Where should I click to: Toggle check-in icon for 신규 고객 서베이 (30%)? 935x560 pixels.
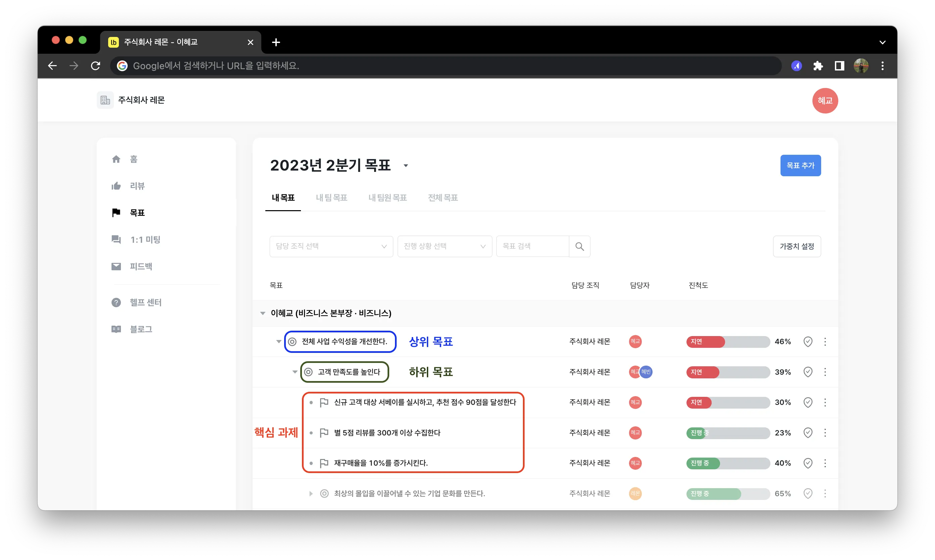coord(807,402)
